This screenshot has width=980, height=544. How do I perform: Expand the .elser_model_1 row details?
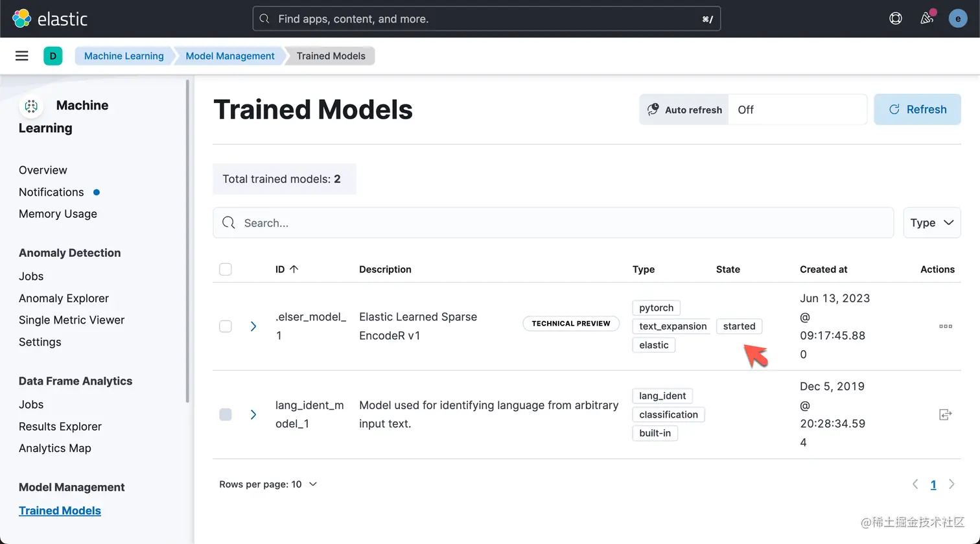[x=253, y=326]
